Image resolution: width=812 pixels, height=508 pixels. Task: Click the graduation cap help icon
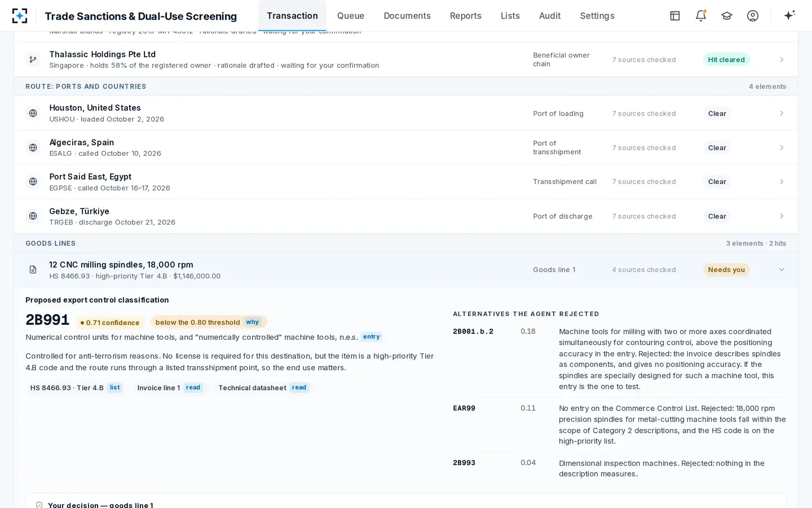point(727,16)
